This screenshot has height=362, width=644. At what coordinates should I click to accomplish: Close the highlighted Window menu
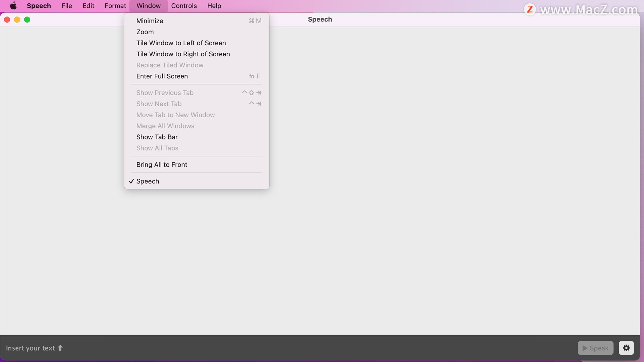click(149, 6)
